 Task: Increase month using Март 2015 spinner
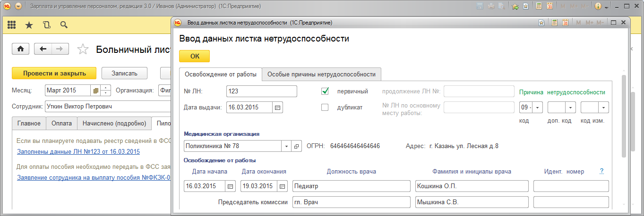(x=106, y=88)
